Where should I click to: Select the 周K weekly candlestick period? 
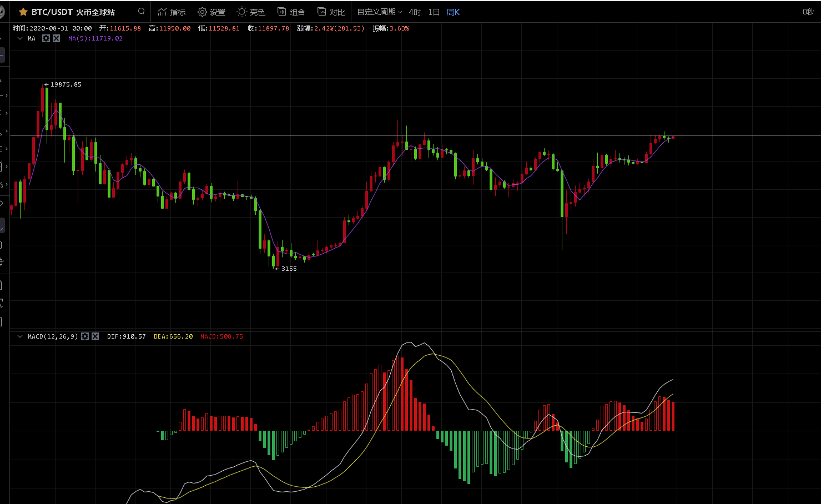453,12
